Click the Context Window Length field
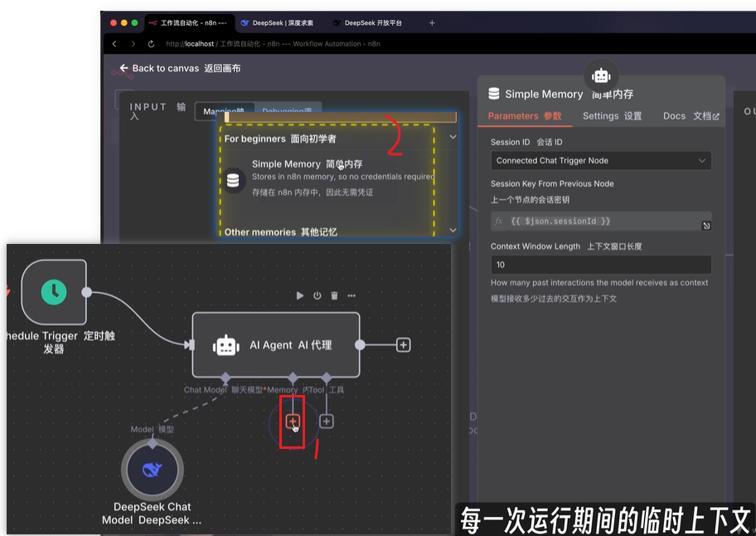Screen dimensions: 756x536 tap(601, 265)
